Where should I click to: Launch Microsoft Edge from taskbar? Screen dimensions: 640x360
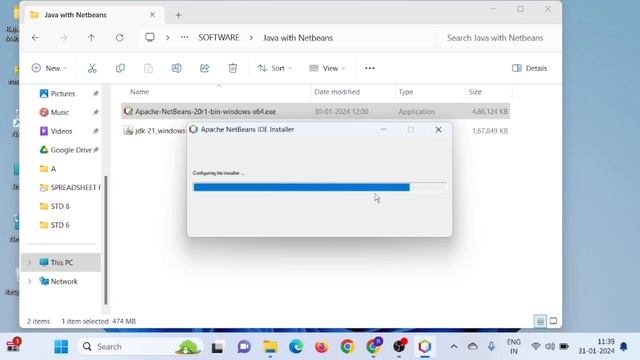click(296, 347)
